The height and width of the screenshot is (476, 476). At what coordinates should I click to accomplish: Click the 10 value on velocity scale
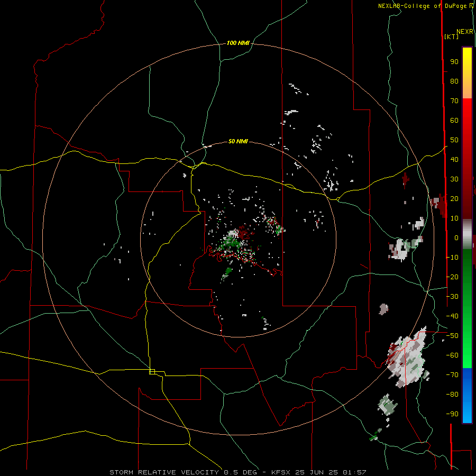pos(454,218)
